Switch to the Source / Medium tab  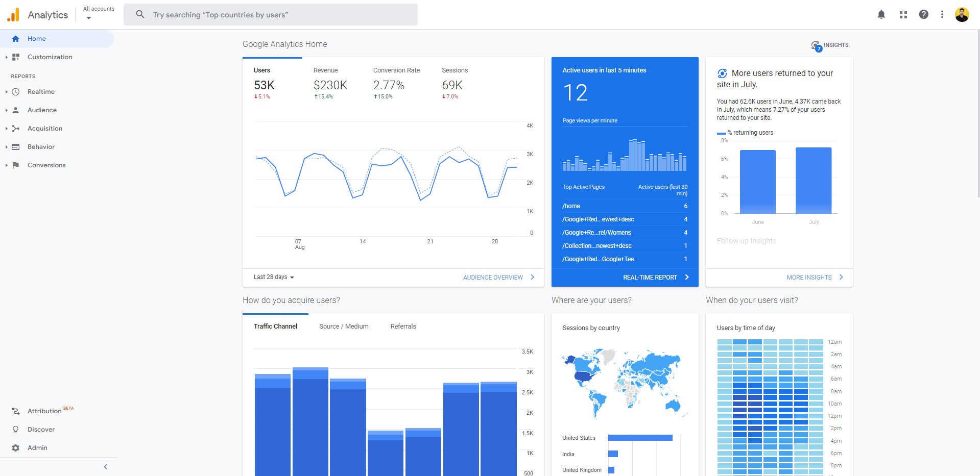[344, 327]
